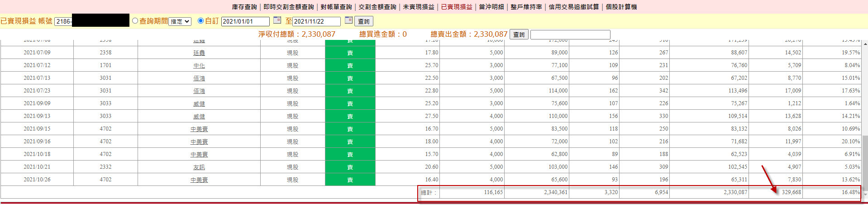This screenshot has height=205, width=868.
Task: Open stock link 中美實 on 2021/10/18 row
Action: pyautogui.click(x=199, y=155)
